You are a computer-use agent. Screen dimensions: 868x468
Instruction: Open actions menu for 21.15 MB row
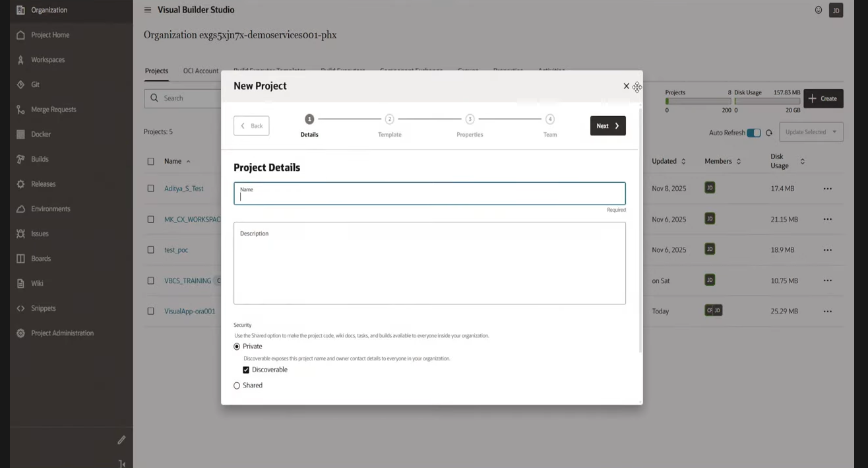click(827, 219)
